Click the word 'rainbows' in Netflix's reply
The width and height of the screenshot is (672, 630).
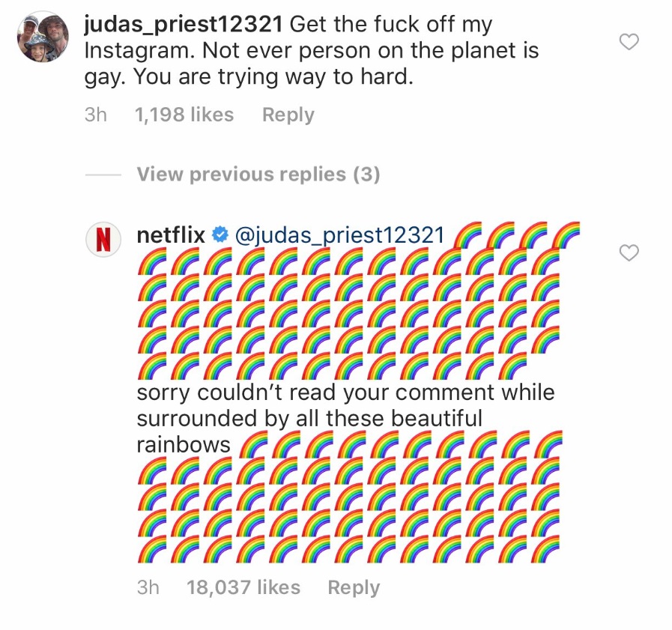coord(184,444)
